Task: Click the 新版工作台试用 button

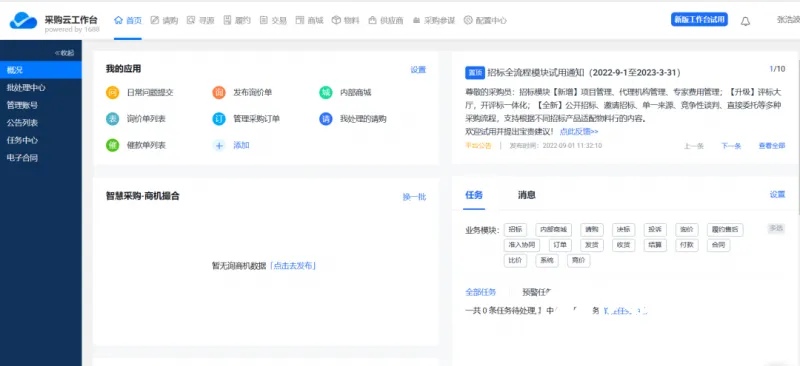Action: 699,20
